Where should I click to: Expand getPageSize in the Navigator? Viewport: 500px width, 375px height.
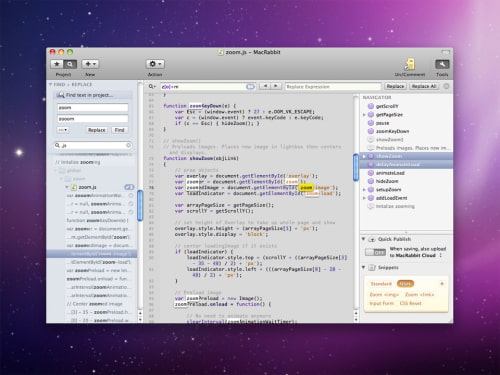click(364, 115)
